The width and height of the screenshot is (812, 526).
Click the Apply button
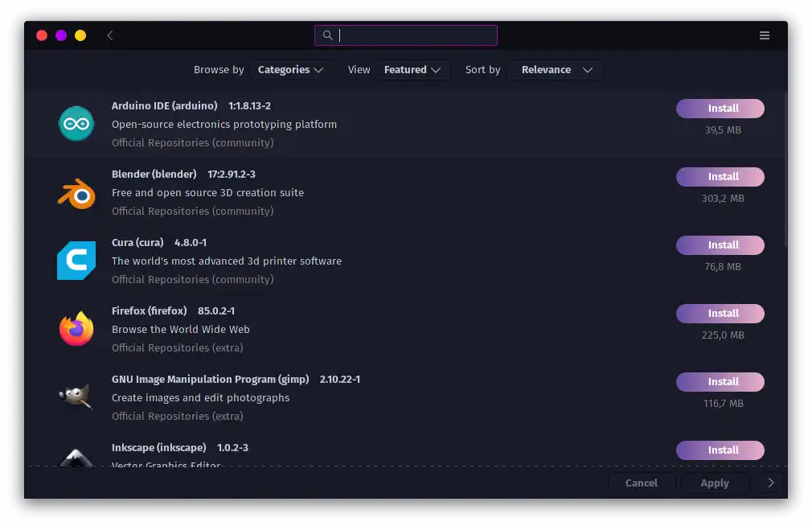pyautogui.click(x=714, y=483)
